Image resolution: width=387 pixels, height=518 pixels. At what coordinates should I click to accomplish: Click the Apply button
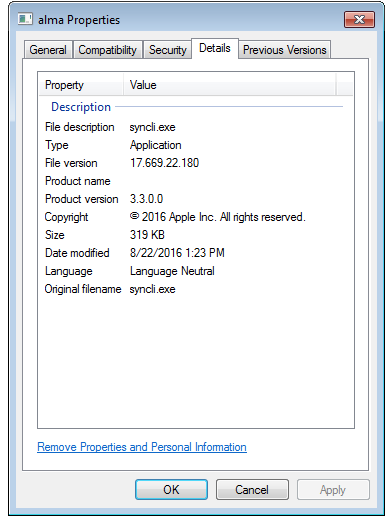tap(333, 489)
